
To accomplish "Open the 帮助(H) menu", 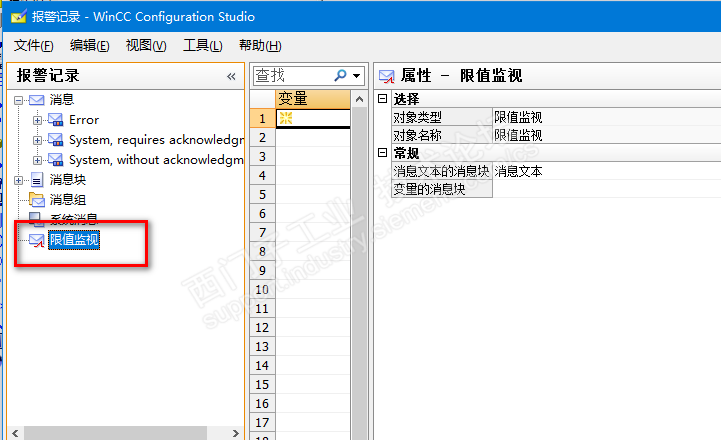I will coord(260,46).
